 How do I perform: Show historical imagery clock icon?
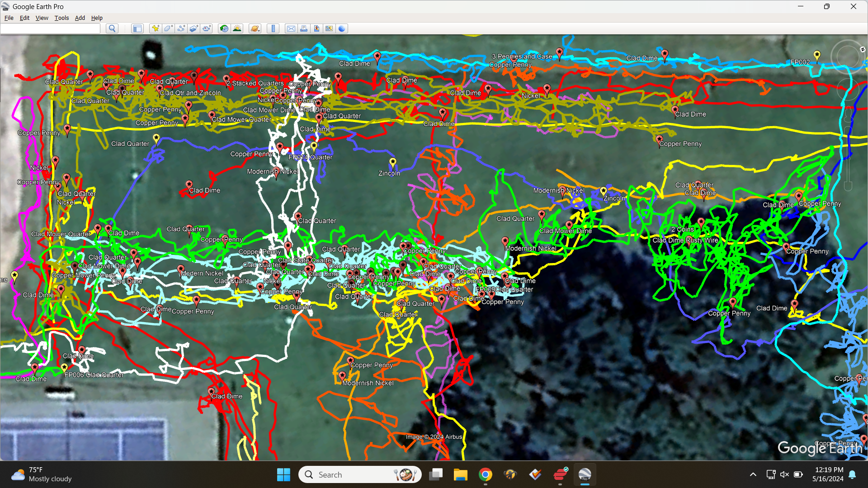point(224,28)
